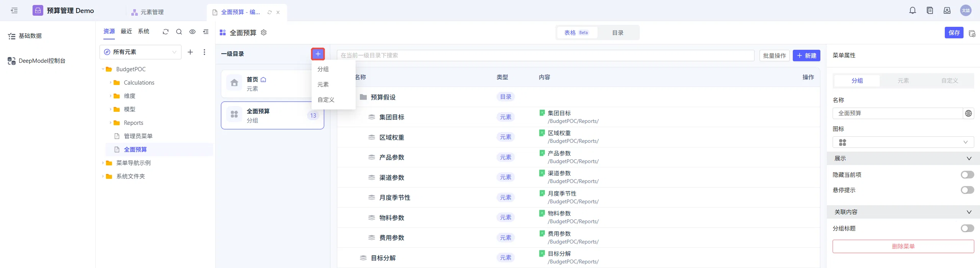Select the 表格 Beta view tab
This screenshot has width=980, height=268.
[577, 33]
